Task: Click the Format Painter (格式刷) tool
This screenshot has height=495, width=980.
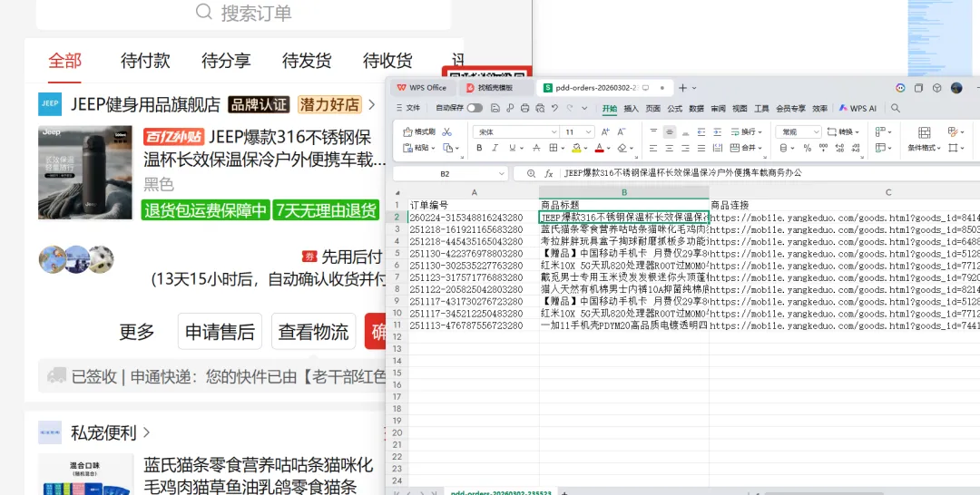Action: [x=418, y=131]
